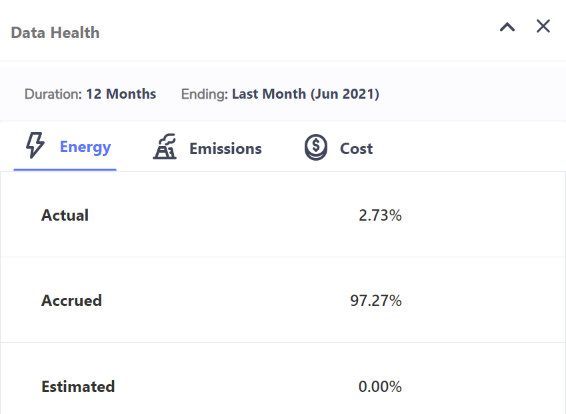Viewport: 566px width, 414px height.
Task: Select the Accrued row label
Action: [71, 301]
